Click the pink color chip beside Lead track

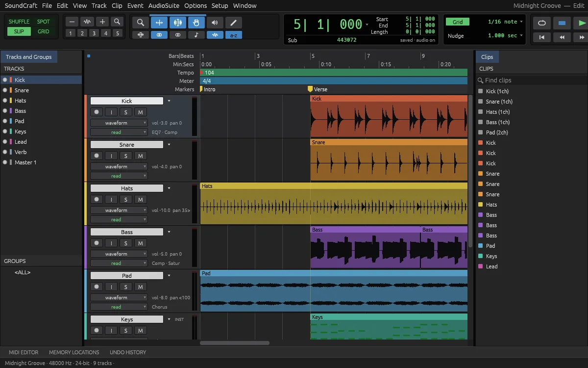[11, 142]
